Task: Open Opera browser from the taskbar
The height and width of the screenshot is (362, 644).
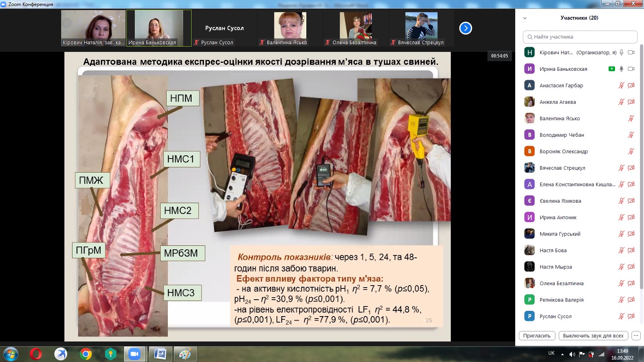Action: [36, 354]
